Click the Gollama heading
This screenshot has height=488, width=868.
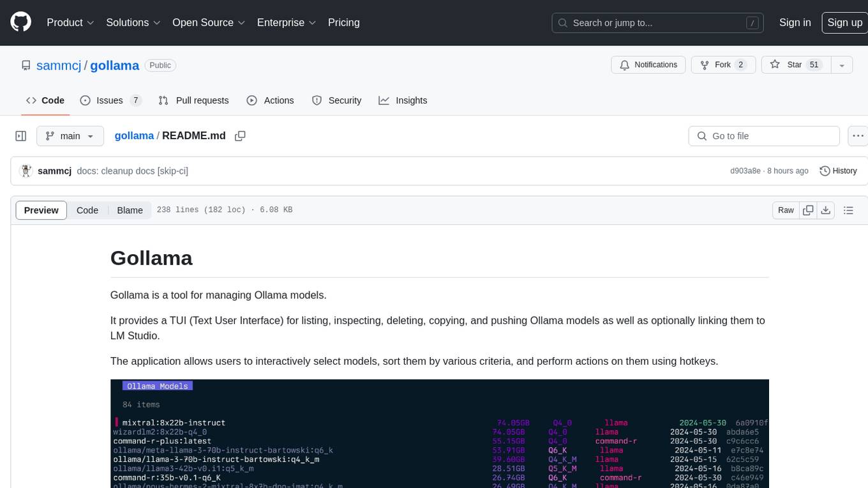click(151, 257)
